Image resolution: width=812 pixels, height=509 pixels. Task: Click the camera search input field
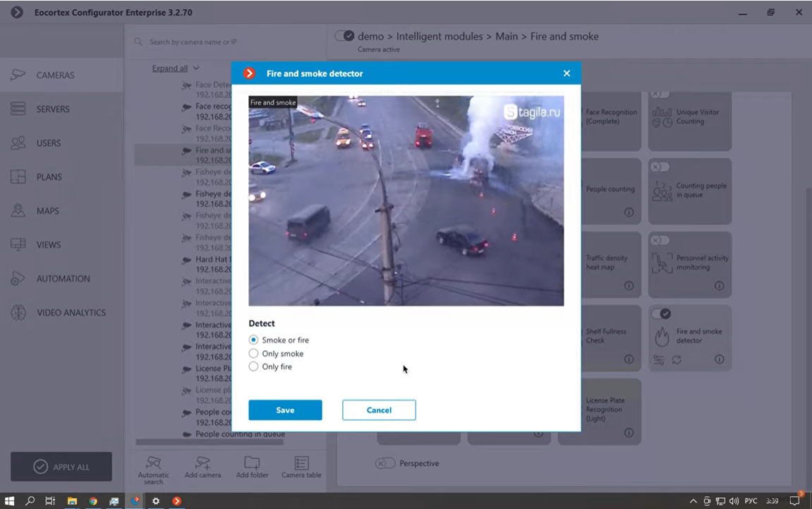228,42
